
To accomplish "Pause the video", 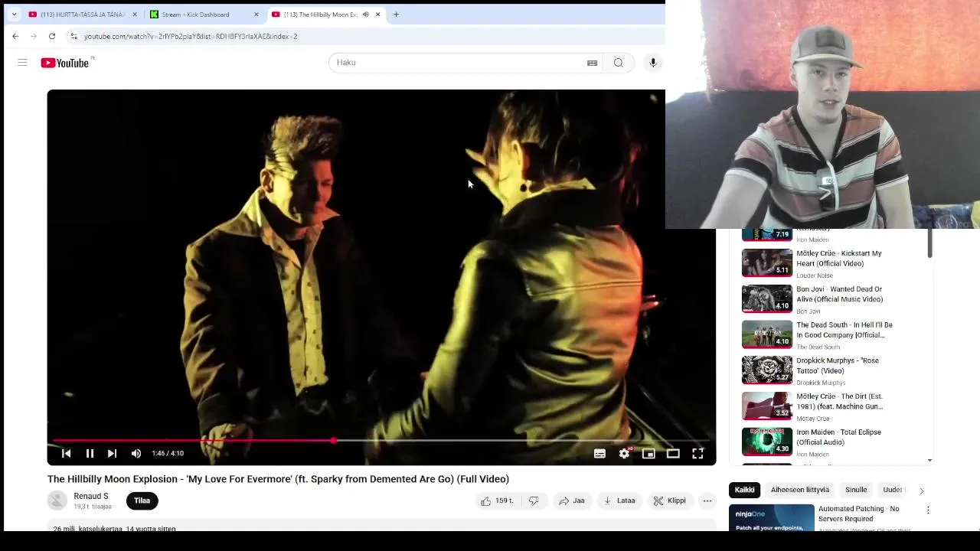I will (90, 454).
